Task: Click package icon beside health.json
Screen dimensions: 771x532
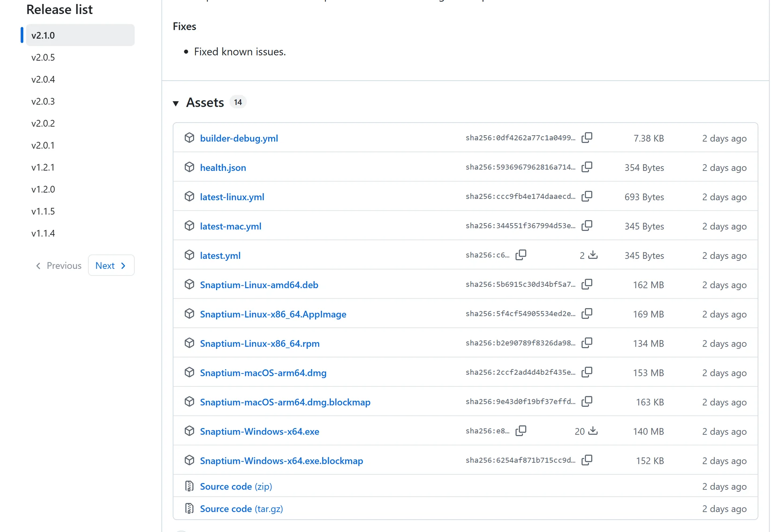Action: 189,167
